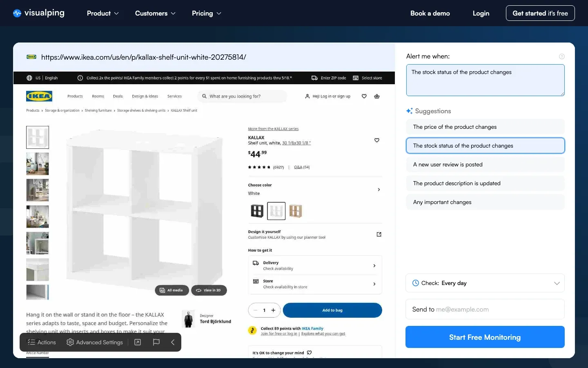The height and width of the screenshot is (368, 588).
Task: Click Shelving furniture breadcrumb
Action: (98, 110)
